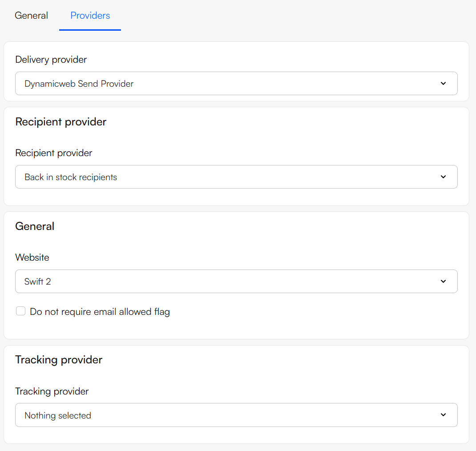476x451 pixels.
Task: Click the Website field label
Action: click(32, 258)
